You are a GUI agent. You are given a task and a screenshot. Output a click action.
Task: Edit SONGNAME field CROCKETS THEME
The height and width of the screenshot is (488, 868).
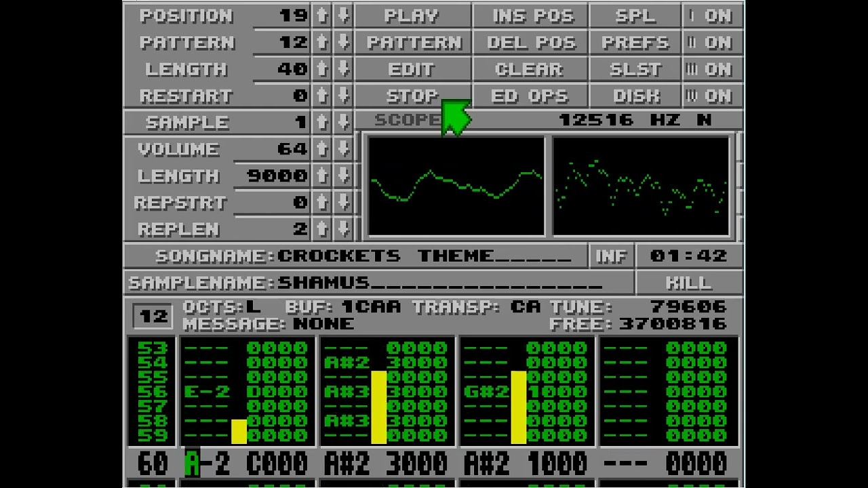[x=424, y=256]
